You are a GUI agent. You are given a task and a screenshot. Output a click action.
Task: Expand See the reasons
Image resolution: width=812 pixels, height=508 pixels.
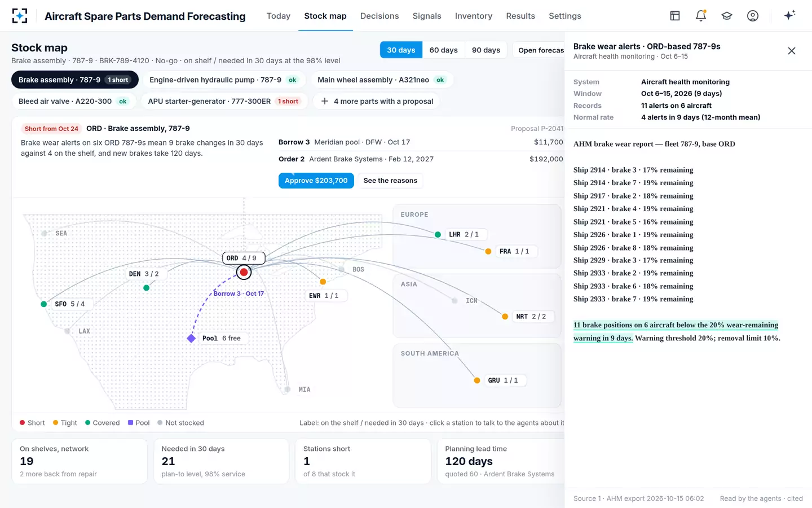pos(390,181)
